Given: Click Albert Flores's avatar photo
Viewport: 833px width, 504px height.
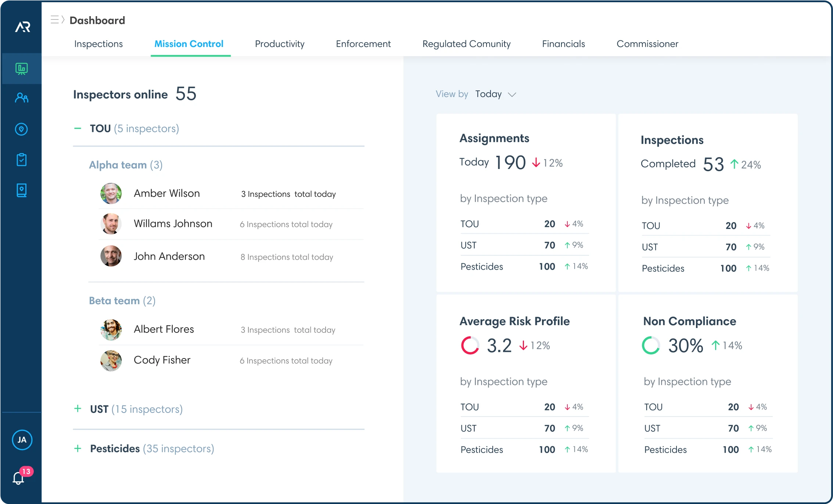Looking at the screenshot, I should 111,330.
